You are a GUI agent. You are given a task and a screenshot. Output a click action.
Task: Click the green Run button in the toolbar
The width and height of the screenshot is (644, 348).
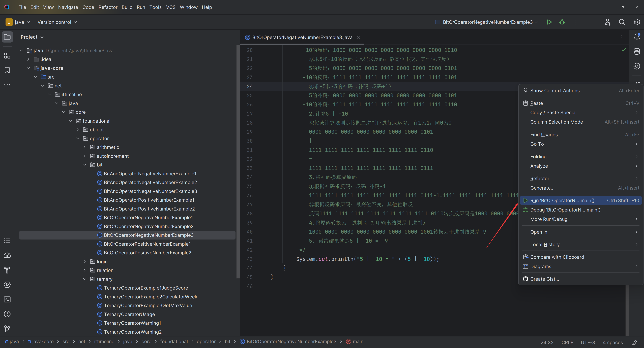pos(549,22)
